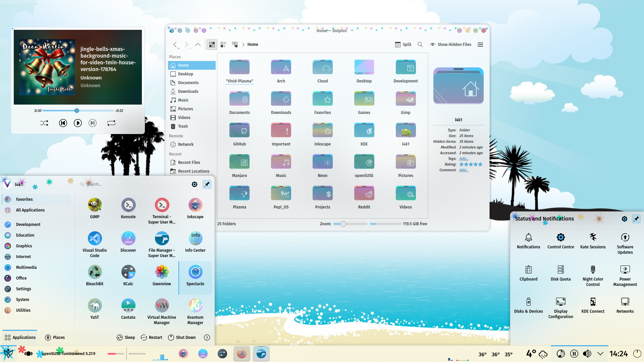Collapse hidden tray icons arrow in taskbar
This screenshot has height=362, width=644.
(x=600, y=354)
